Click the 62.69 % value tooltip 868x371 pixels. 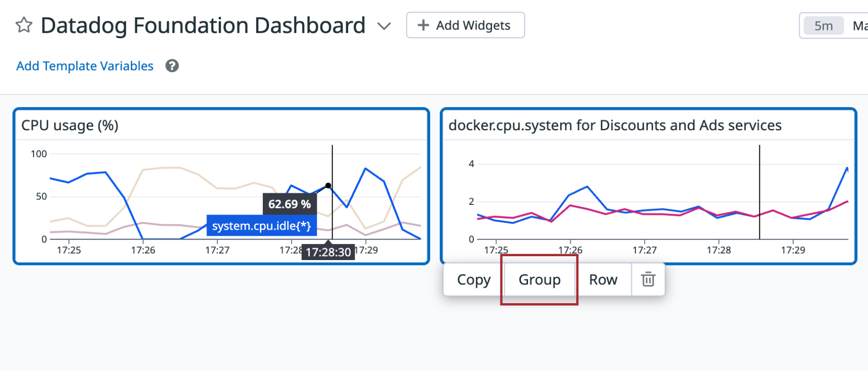point(289,204)
